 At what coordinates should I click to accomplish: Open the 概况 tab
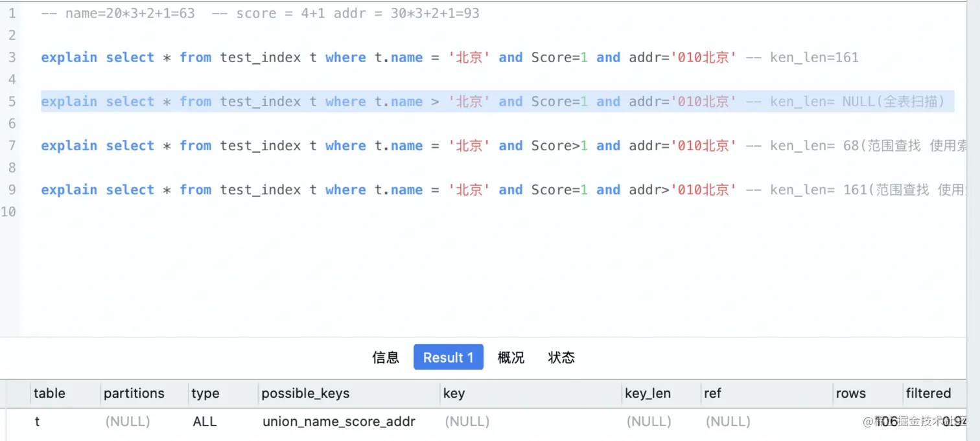[511, 357]
